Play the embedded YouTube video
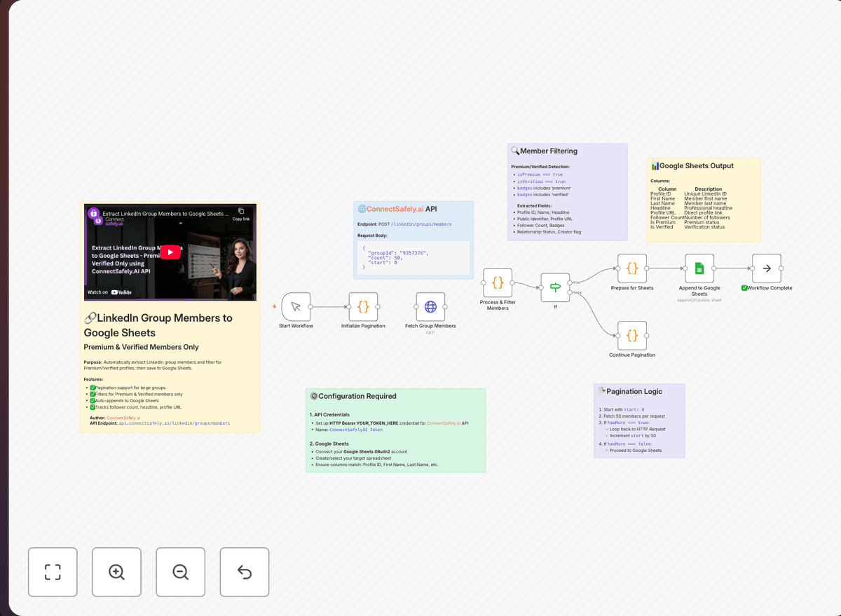 (170, 252)
